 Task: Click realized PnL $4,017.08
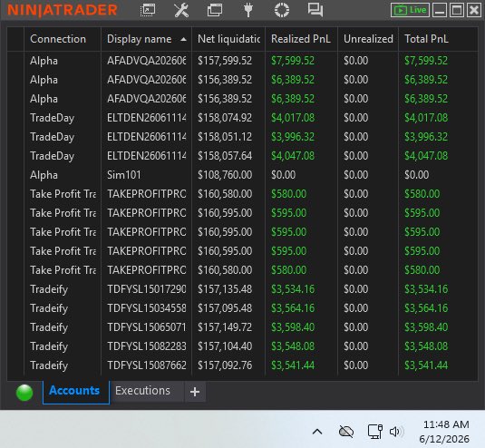click(293, 118)
